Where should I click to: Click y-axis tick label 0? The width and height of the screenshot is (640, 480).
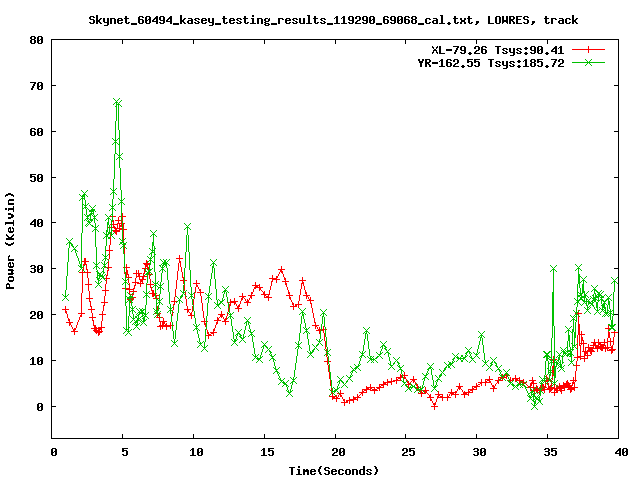tap(40, 407)
